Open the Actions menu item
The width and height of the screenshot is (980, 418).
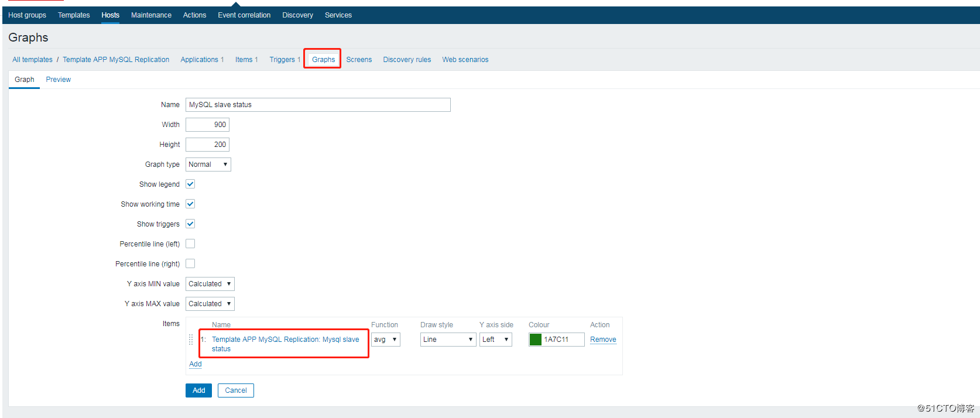(x=194, y=15)
